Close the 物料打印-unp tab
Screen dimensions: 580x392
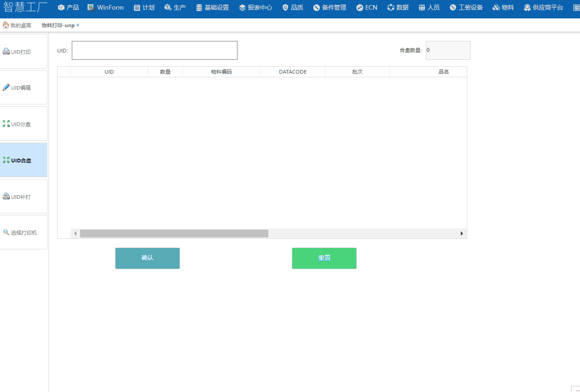[x=78, y=25]
